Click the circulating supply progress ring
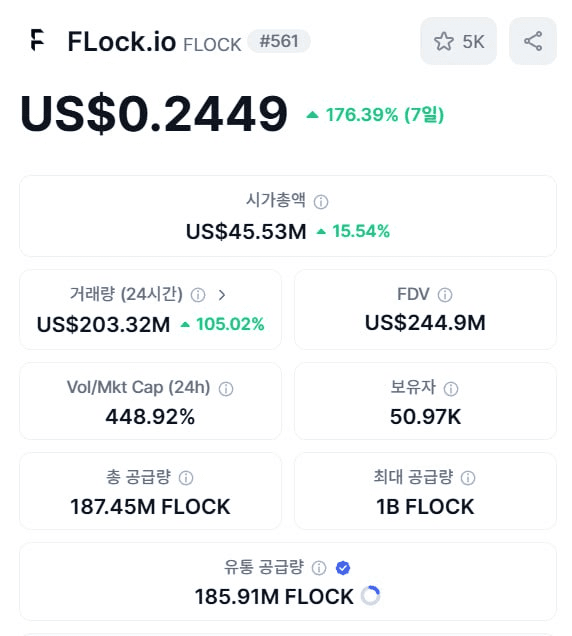The image size is (572, 636). click(370, 596)
